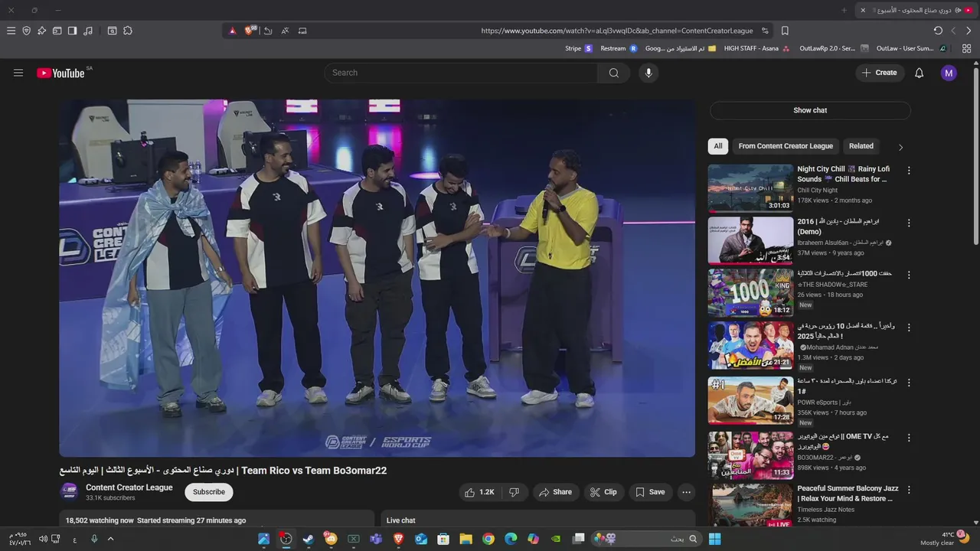Click the Create button

point(880,73)
